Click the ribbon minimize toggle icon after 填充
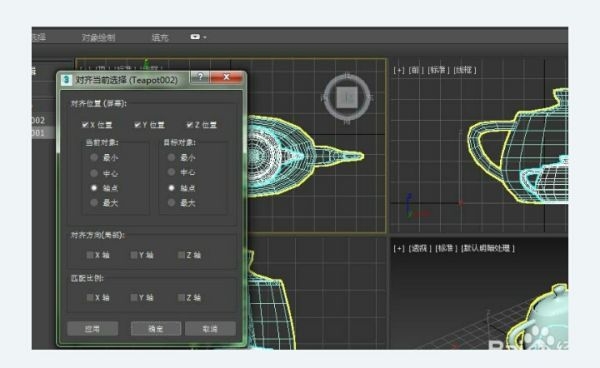 click(195, 37)
